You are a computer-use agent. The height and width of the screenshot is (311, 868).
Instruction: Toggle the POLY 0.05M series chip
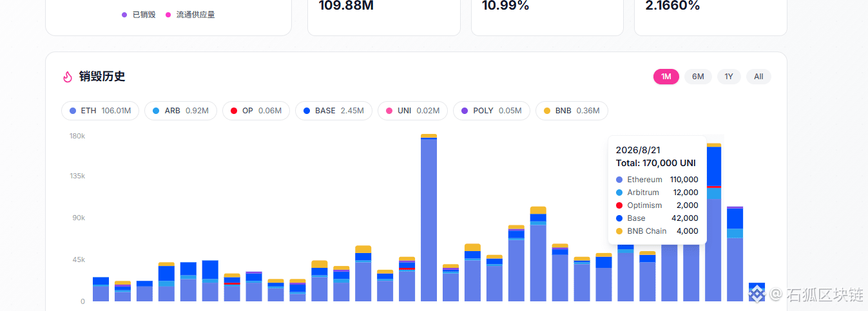[492, 111]
